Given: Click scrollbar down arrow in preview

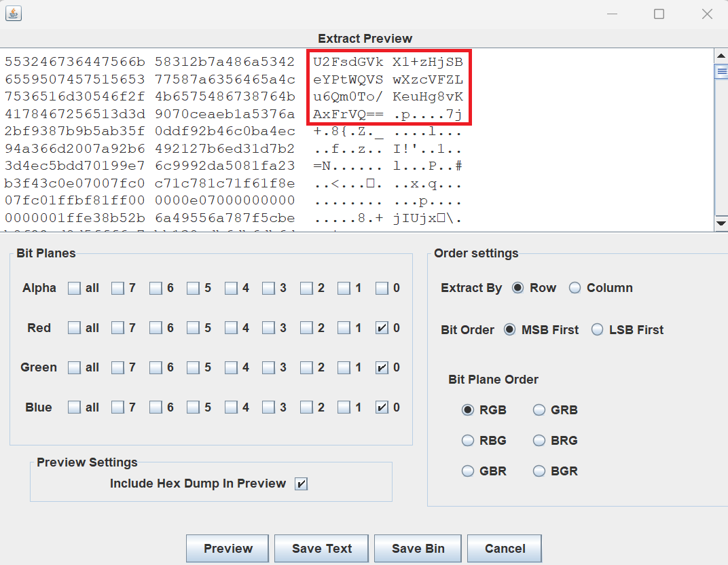Looking at the screenshot, I should point(721,223).
